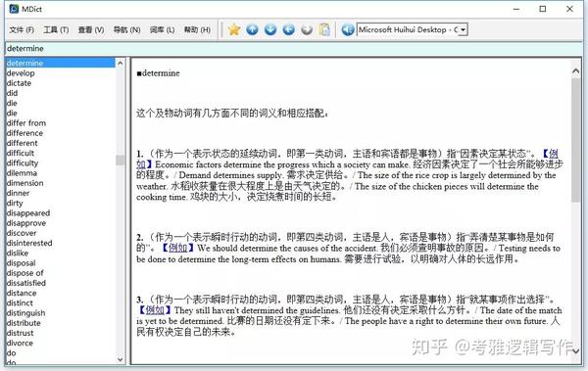The image size is (588, 371).
Task: Click the search field containing determine
Action: click(x=294, y=48)
